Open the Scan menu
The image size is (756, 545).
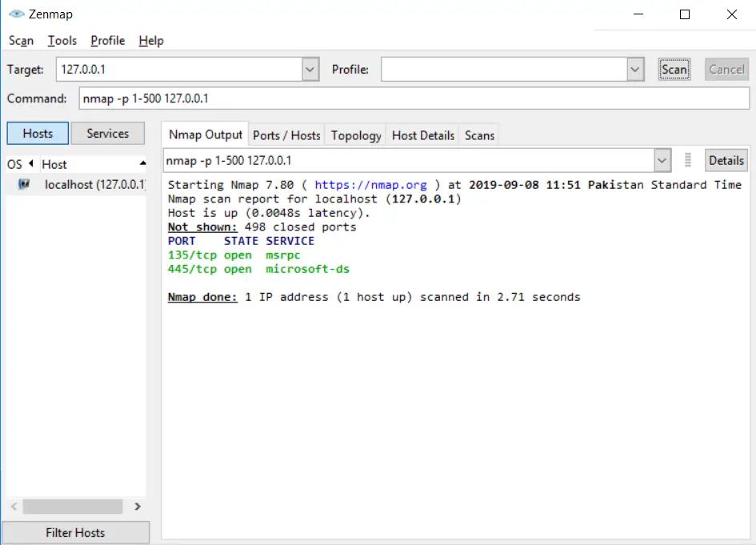[22, 41]
